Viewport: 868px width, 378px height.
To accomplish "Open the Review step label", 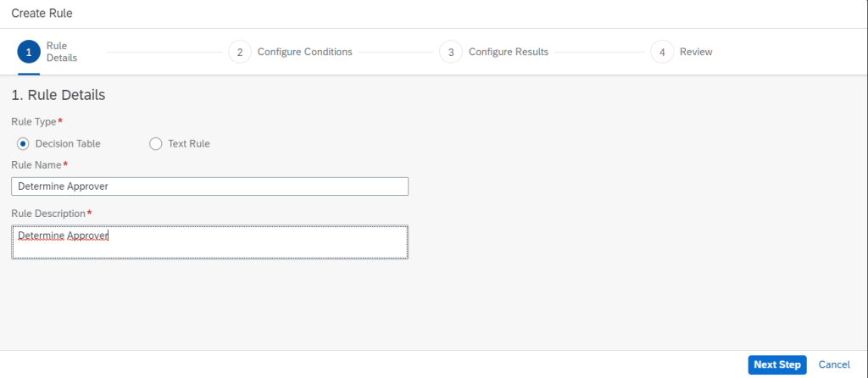I will (x=696, y=52).
